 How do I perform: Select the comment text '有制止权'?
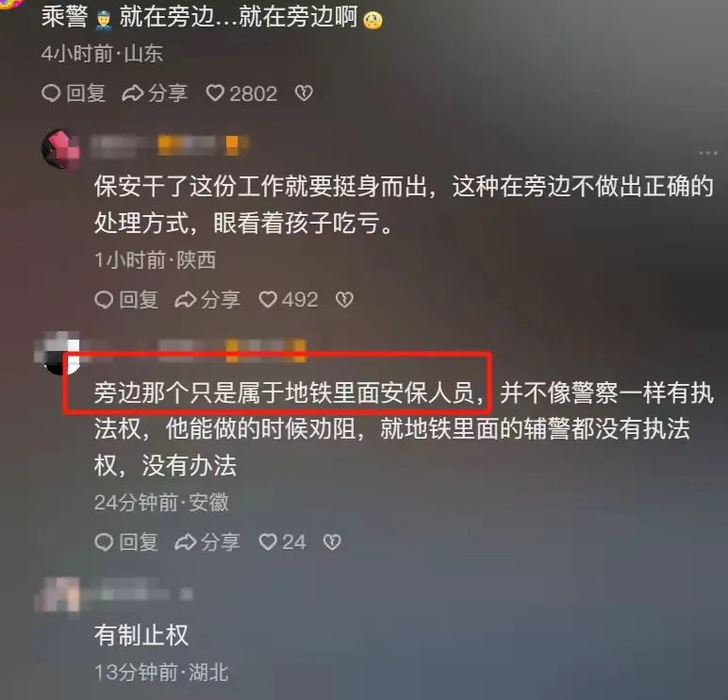point(141,635)
